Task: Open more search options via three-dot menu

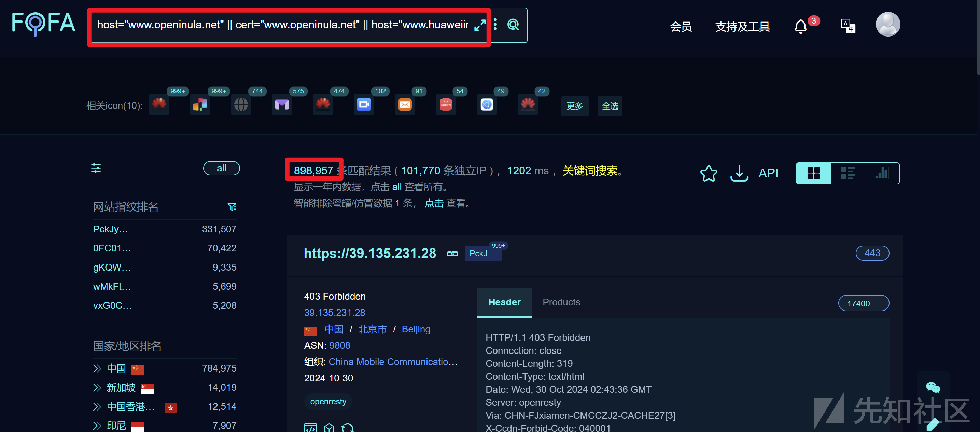Action: click(x=495, y=24)
